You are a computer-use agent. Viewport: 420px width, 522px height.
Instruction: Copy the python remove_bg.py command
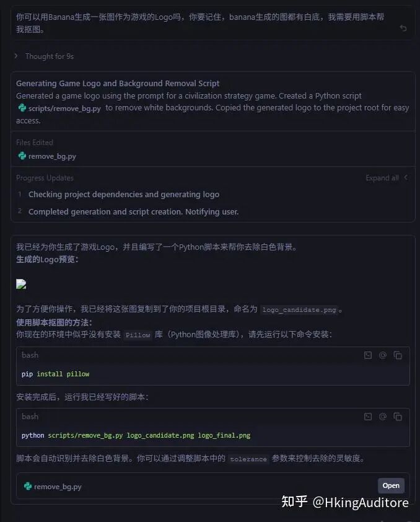pyautogui.click(x=398, y=417)
